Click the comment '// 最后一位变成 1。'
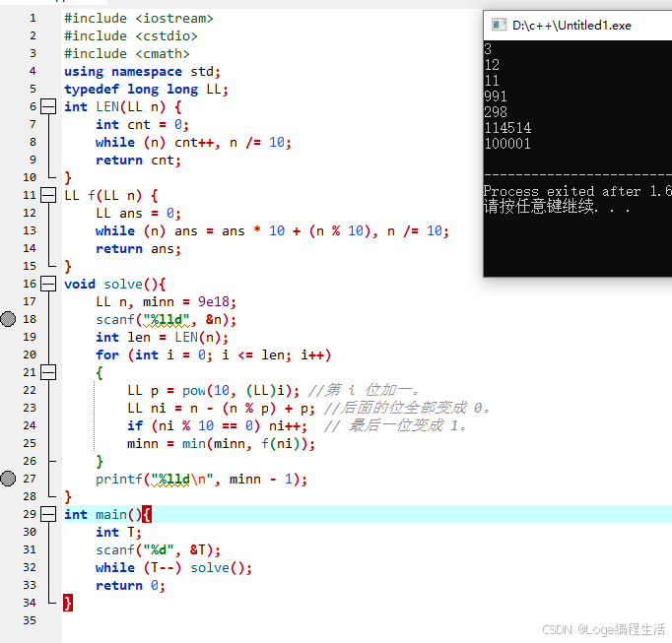 click(x=395, y=425)
